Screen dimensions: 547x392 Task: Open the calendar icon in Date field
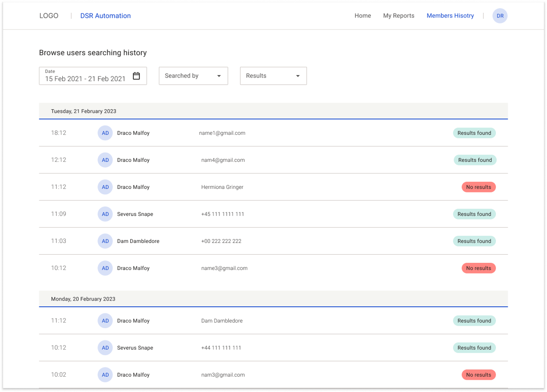(136, 76)
